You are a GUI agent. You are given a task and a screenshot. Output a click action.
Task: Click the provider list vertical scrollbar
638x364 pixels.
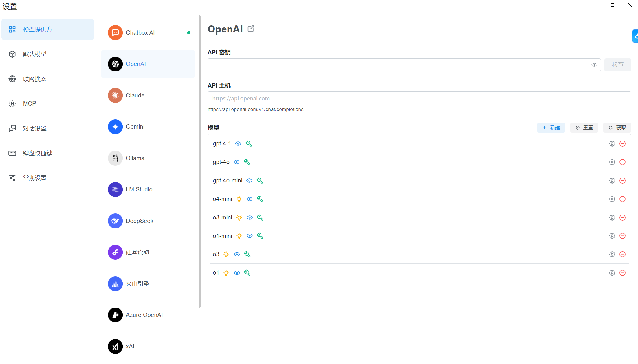tap(199, 162)
